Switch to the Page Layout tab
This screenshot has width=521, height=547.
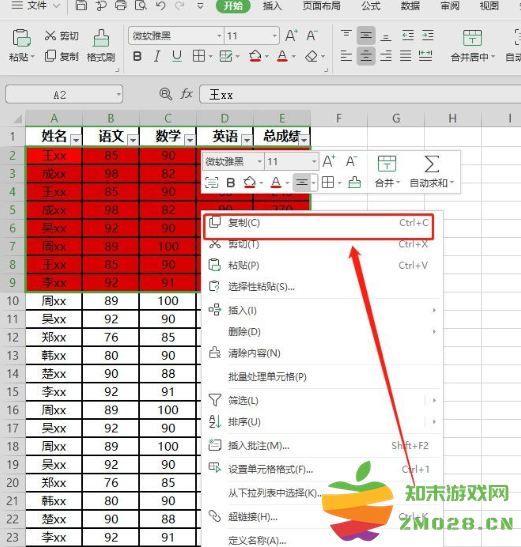(x=321, y=5)
